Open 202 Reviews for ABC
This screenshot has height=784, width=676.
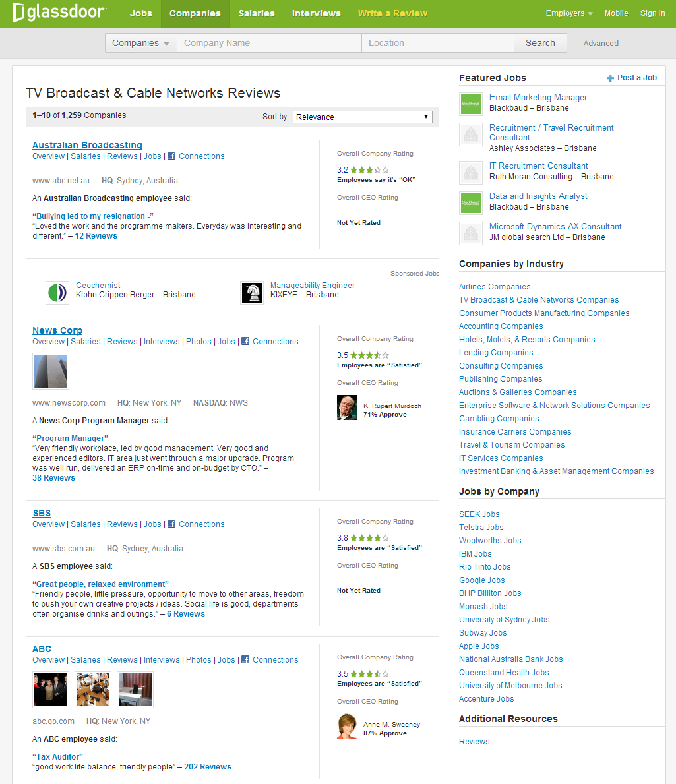tap(208, 766)
